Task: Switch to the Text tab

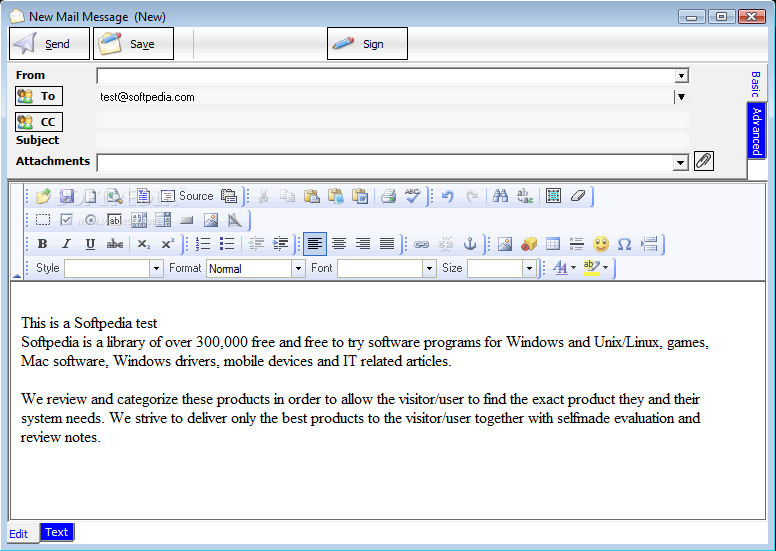Action: click(56, 532)
